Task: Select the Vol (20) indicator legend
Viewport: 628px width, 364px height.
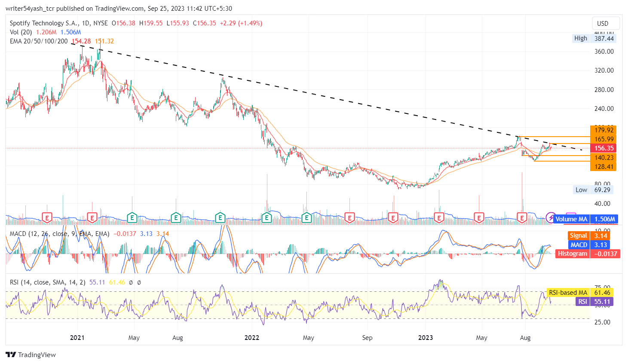Action: coord(21,32)
